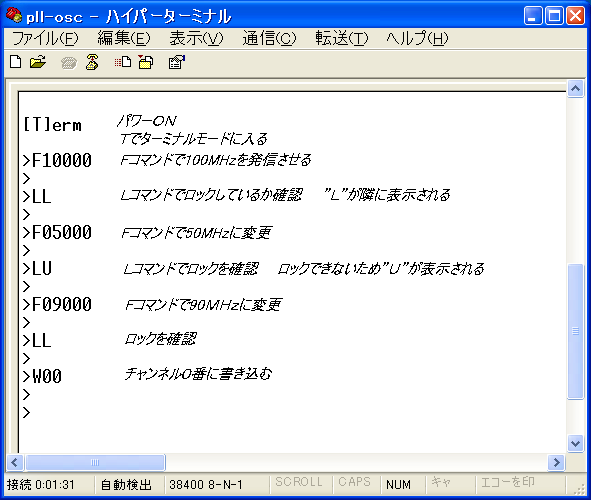Screen dimensions: 591x500
Task: Open the Properties toolbar icon
Action: coord(176,62)
